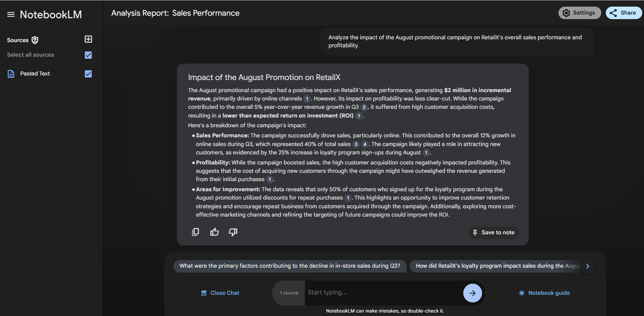Image resolution: width=644 pixels, height=316 pixels.
Task: Open citation 1 after "initial purchases"
Action: point(270,179)
